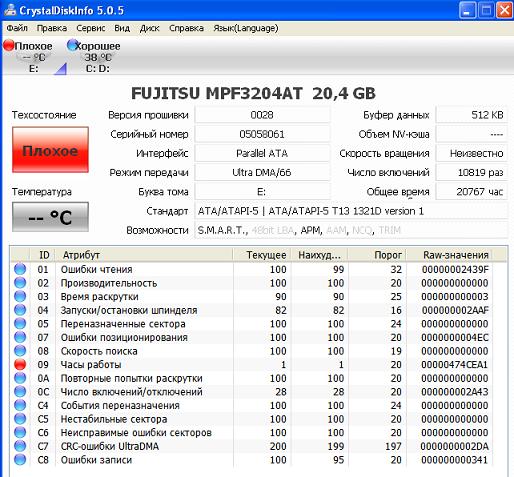Click blue status dot for Ошибки чтения

click(x=20, y=269)
